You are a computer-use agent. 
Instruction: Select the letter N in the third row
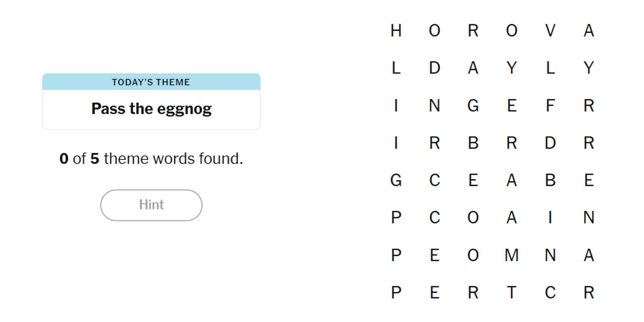(x=434, y=105)
